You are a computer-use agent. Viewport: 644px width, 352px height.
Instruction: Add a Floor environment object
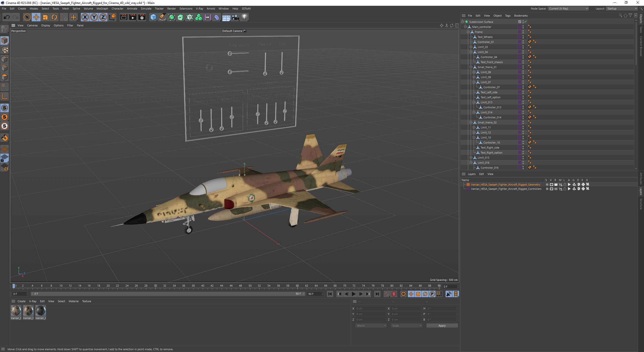(x=226, y=17)
